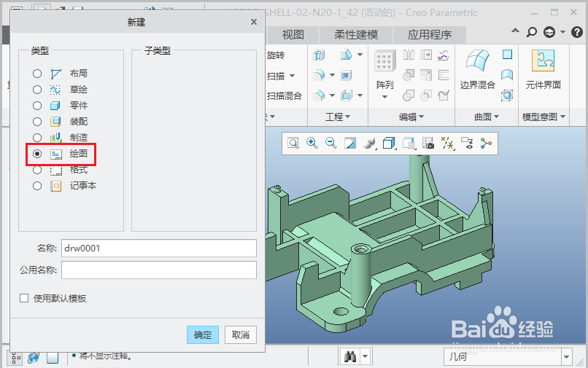Switch to the 视图 ribbon tab
The width and height of the screenshot is (588, 368).
coord(293,35)
